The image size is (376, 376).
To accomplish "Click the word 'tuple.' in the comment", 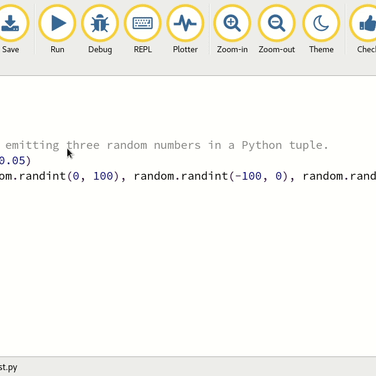I will tap(309, 145).
